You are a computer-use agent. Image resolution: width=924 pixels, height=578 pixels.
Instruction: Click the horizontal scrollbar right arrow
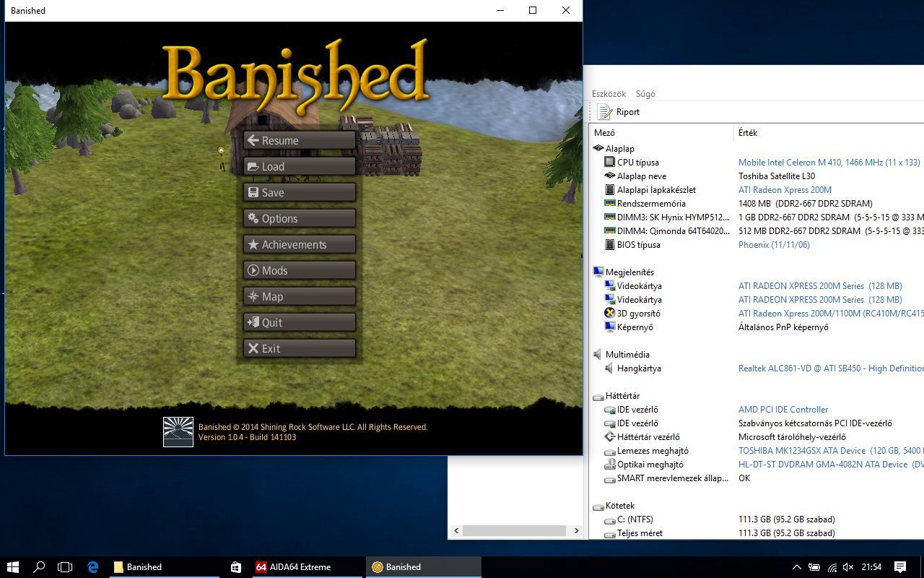click(576, 530)
